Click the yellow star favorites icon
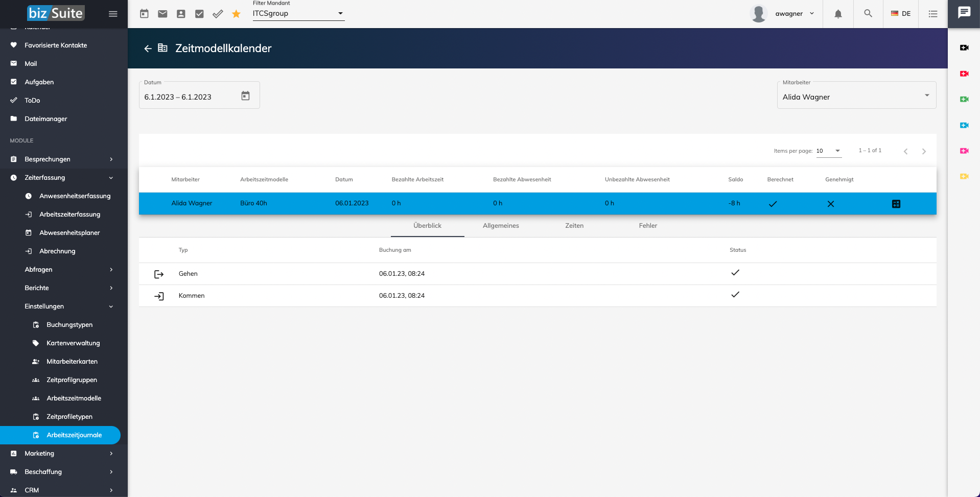 point(236,14)
